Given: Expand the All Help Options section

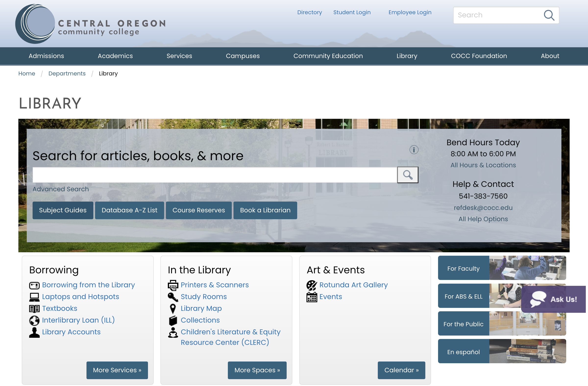Looking at the screenshot, I should [x=483, y=219].
